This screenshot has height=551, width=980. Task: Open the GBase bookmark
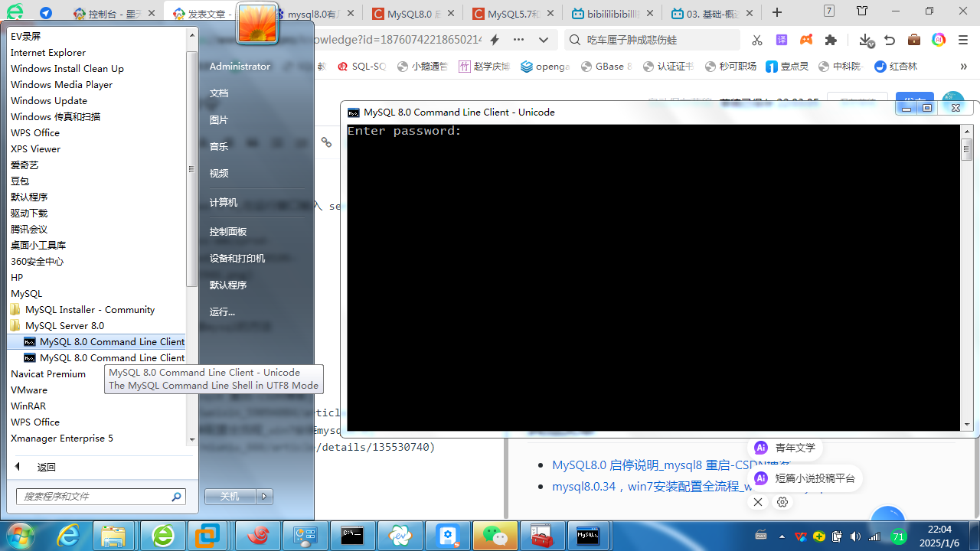tap(606, 67)
